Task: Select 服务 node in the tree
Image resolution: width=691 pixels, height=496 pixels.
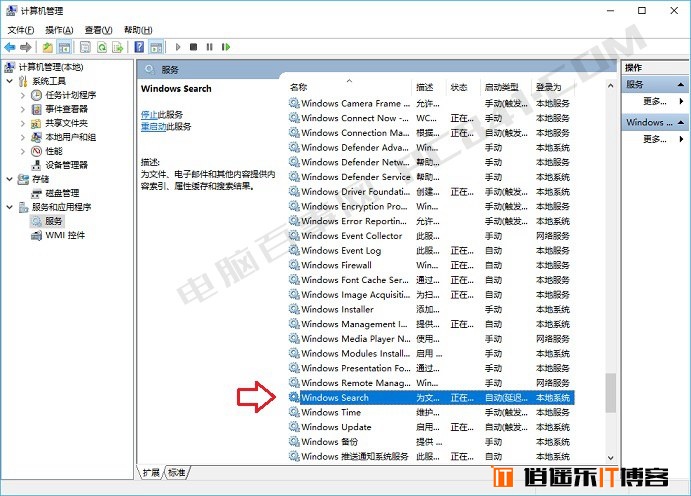Action: tap(54, 221)
